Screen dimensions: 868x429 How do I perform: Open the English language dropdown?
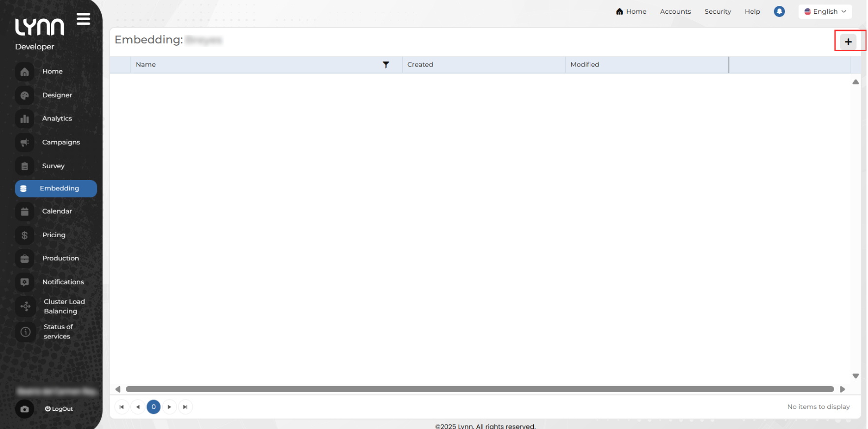pos(825,11)
